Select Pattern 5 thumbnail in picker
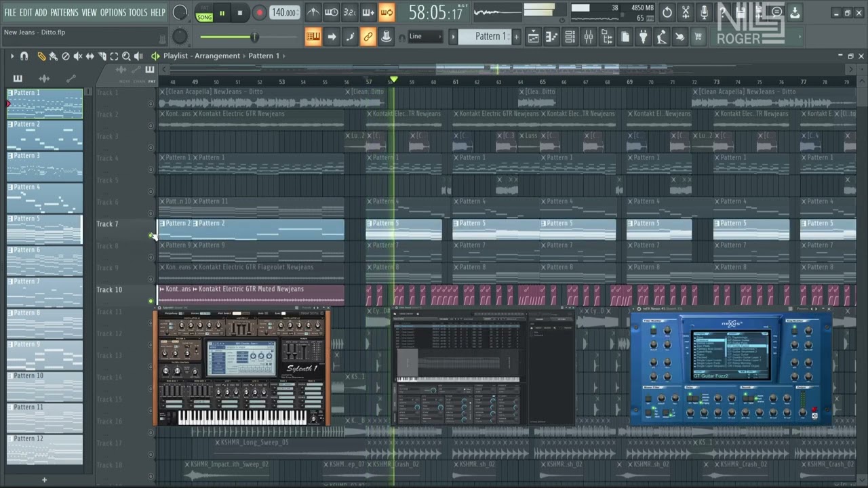868x488 pixels. click(x=45, y=229)
